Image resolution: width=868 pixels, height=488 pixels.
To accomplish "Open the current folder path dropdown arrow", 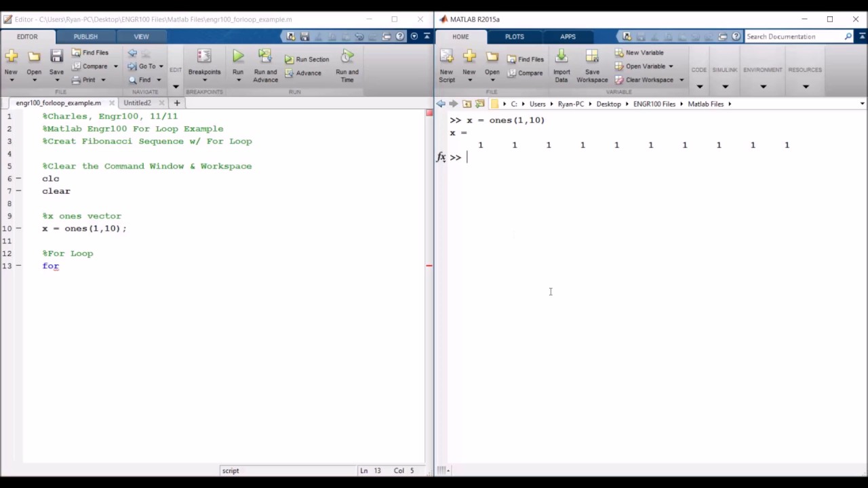I will click(x=862, y=104).
